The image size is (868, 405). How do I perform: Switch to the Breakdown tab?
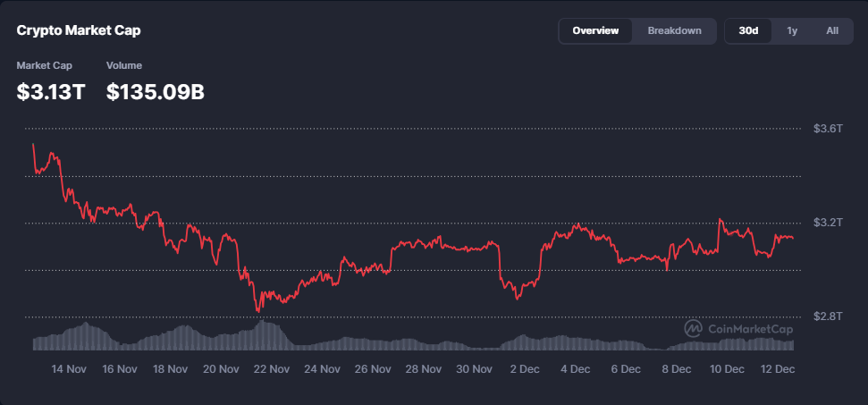click(674, 30)
